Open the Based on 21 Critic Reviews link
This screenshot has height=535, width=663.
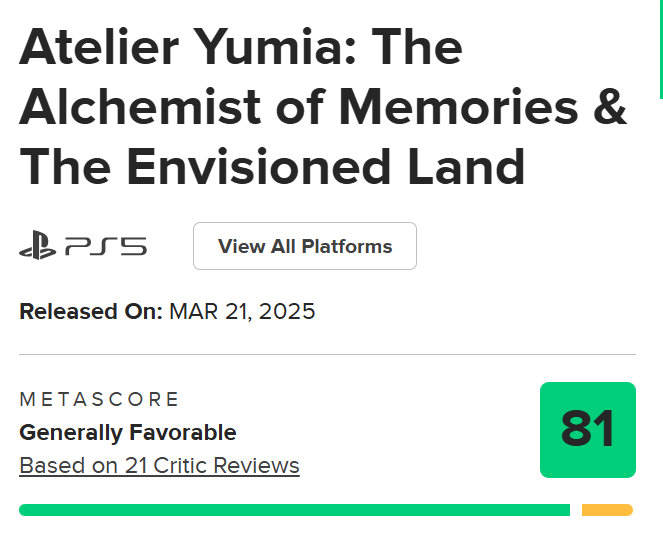[159, 466]
